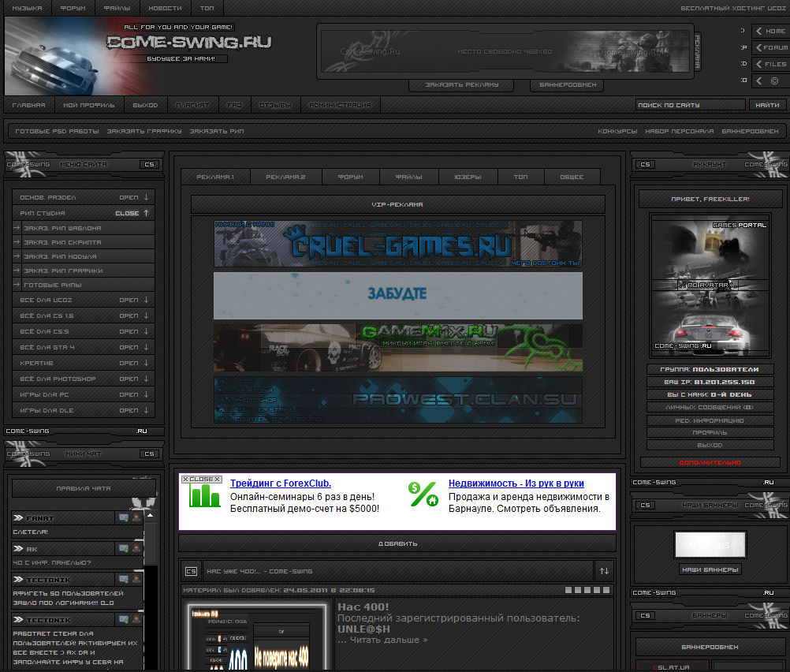Click the CS badge in Наши баннеры header

[x=646, y=505]
